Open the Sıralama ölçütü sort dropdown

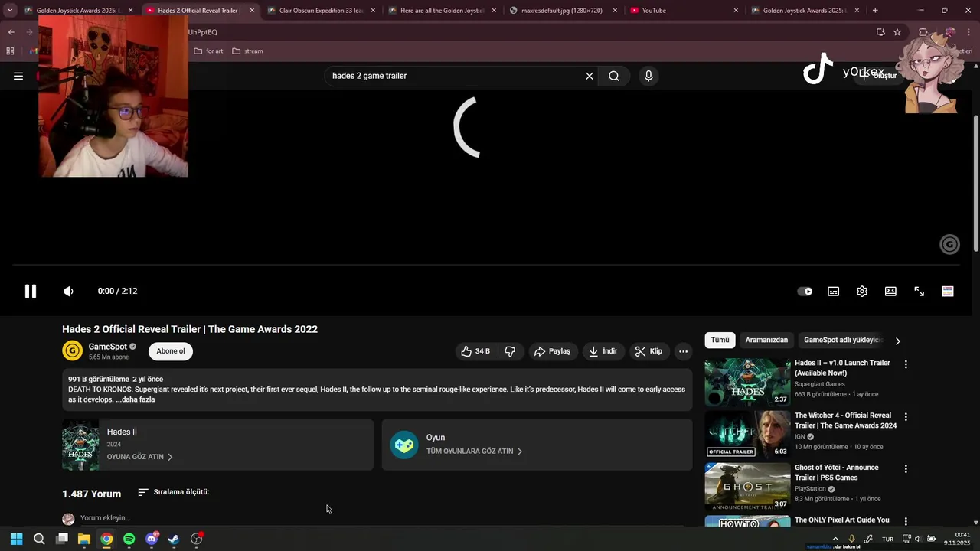(x=174, y=492)
